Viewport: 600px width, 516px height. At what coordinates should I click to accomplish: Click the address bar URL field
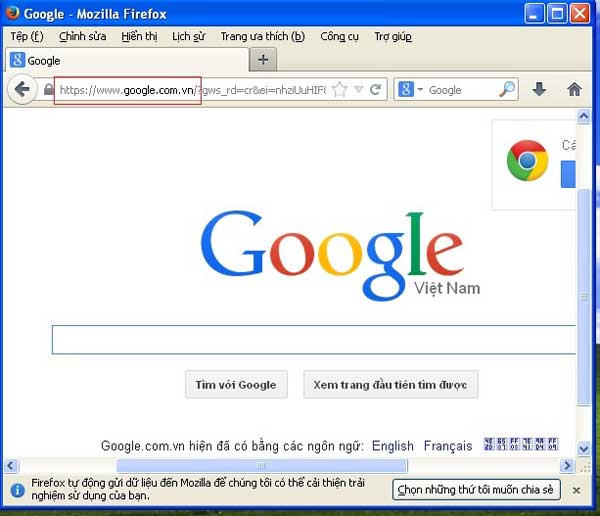(193, 90)
